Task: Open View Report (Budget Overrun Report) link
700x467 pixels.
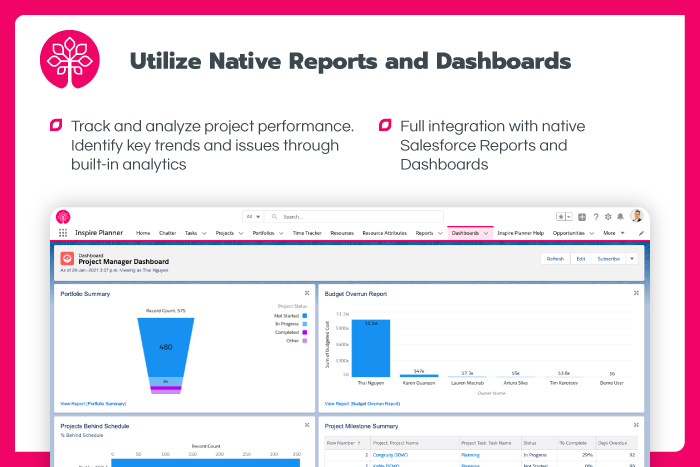Action: click(362, 404)
